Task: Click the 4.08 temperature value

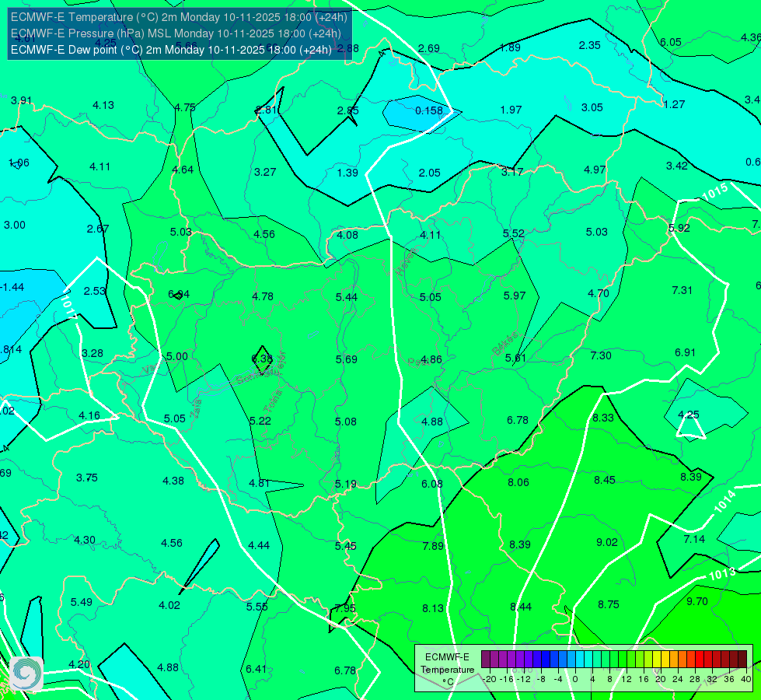Action: pos(347,235)
